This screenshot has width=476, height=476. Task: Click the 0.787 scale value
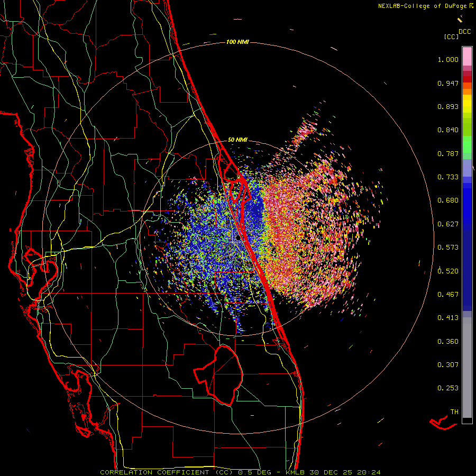pos(448,153)
